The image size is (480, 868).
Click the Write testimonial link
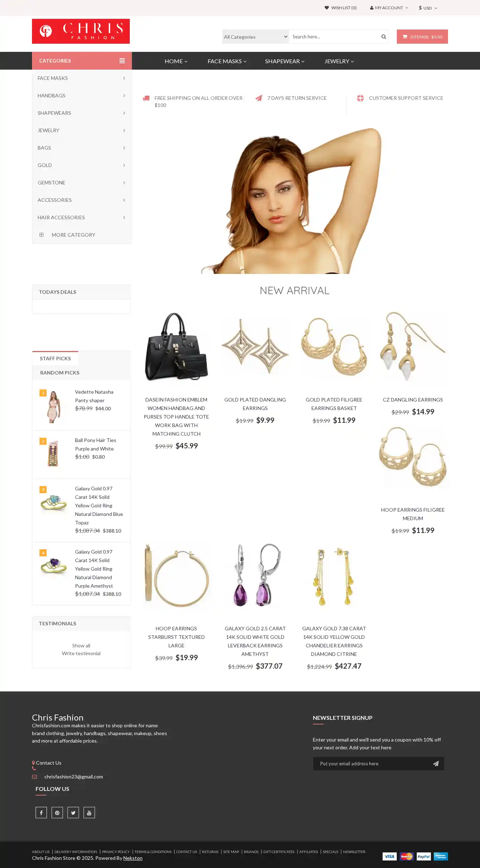coord(81,653)
